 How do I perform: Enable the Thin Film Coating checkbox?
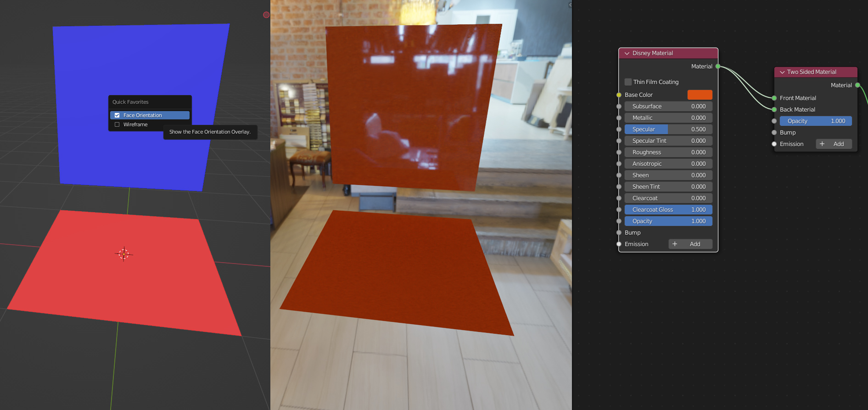click(628, 82)
